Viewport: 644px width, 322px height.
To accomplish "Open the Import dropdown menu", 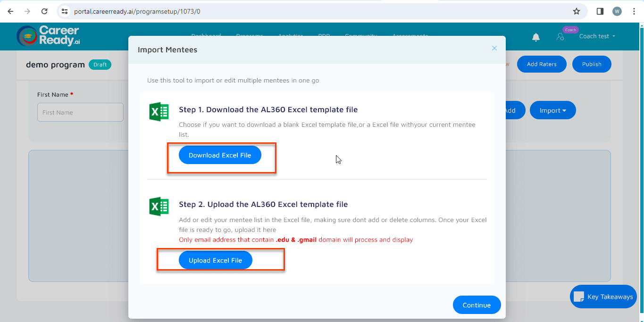I will click(552, 110).
